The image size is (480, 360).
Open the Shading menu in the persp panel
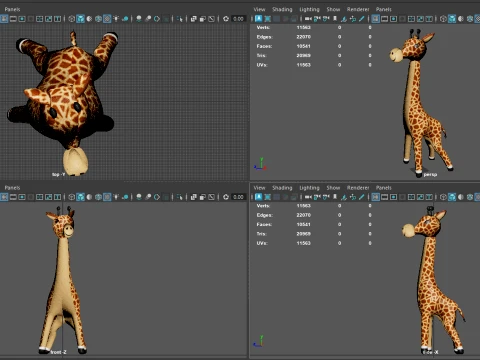tap(282, 9)
